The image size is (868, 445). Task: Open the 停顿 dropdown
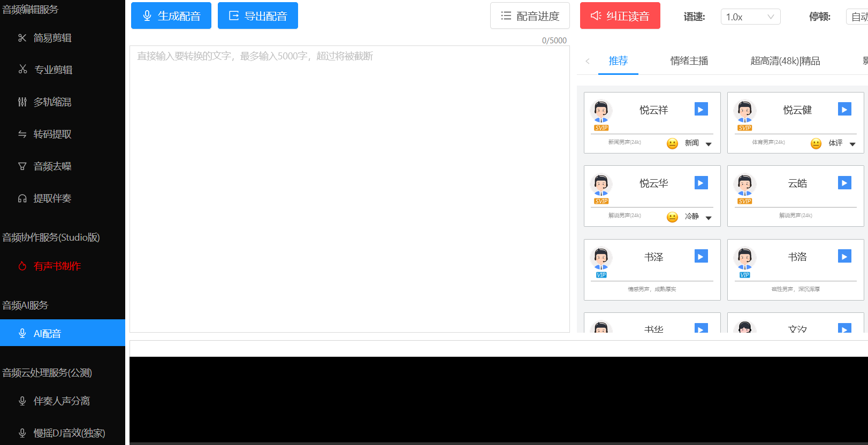click(x=857, y=17)
